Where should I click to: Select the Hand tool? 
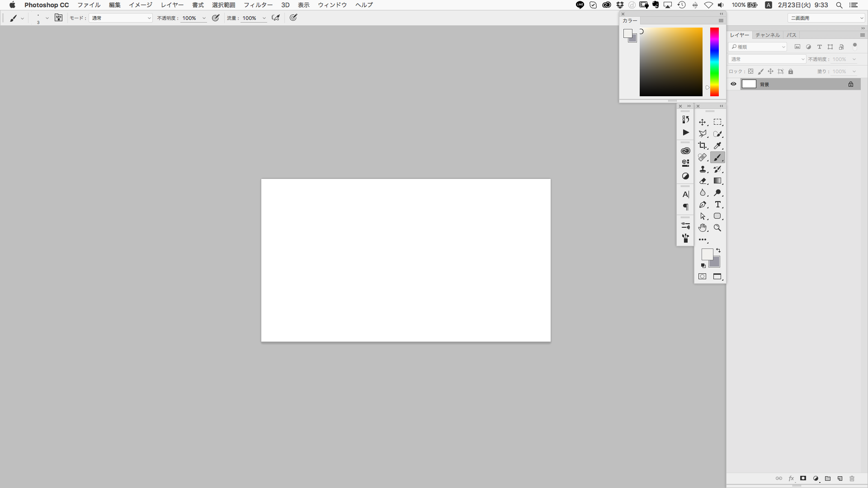703,228
